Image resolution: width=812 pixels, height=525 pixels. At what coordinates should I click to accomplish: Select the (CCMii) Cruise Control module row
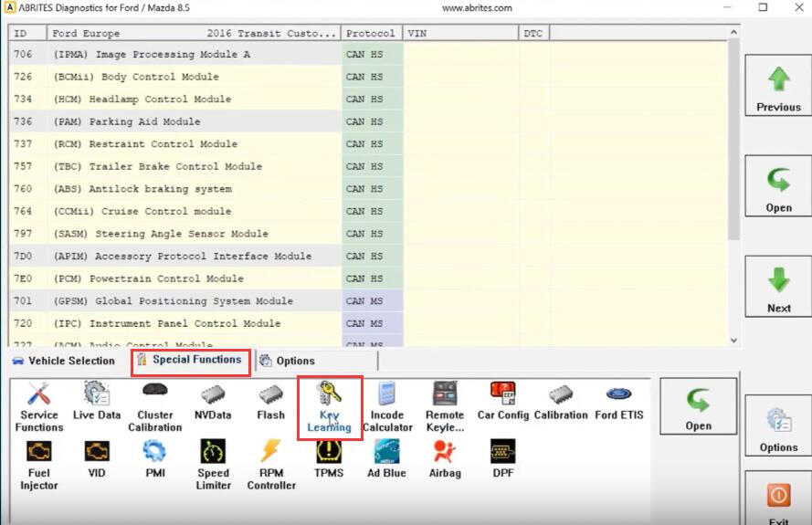pyautogui.click(x=368, y=211)
